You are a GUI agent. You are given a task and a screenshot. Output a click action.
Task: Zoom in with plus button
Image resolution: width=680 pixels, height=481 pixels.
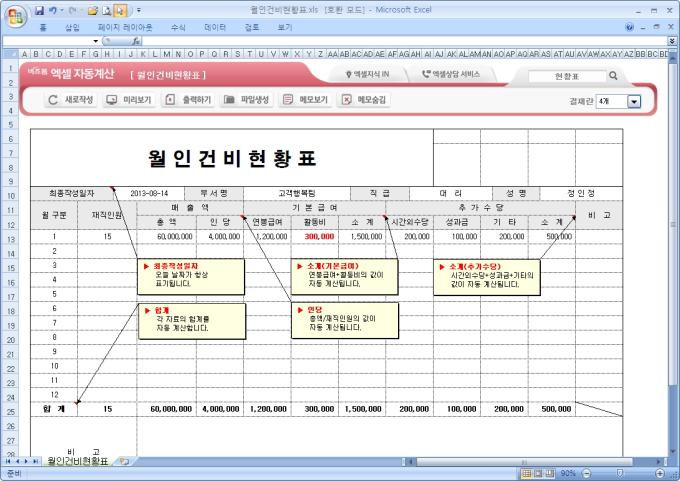[660, 473]
